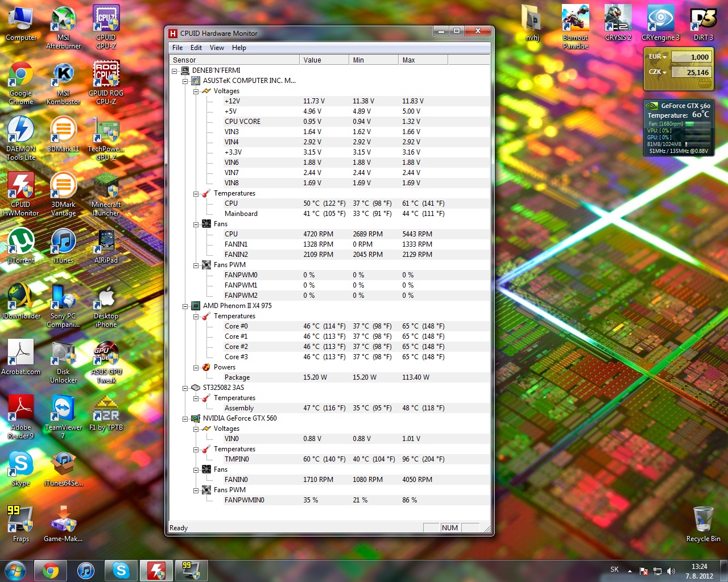Select the FANPWMIN0 row

coord(330,500)
